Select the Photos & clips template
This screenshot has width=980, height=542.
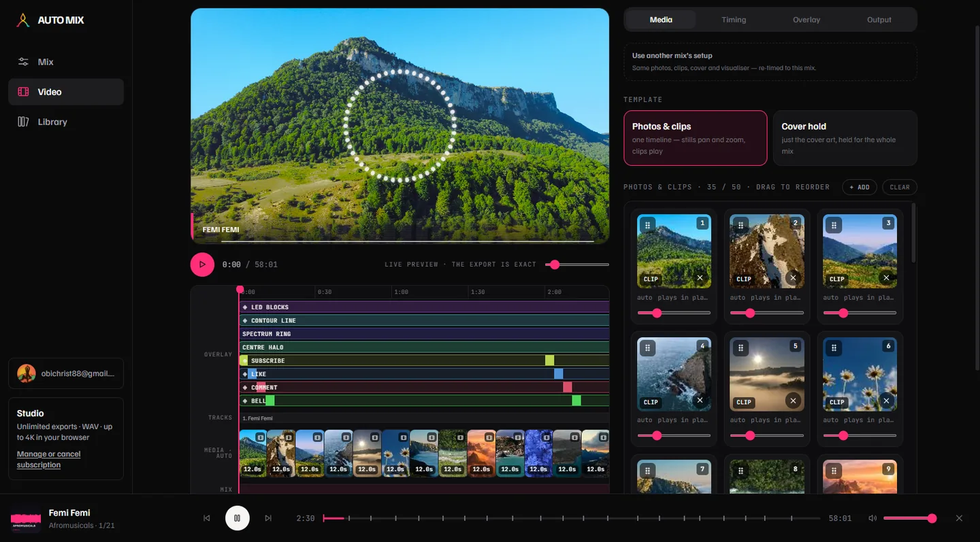tap(696, 138)
